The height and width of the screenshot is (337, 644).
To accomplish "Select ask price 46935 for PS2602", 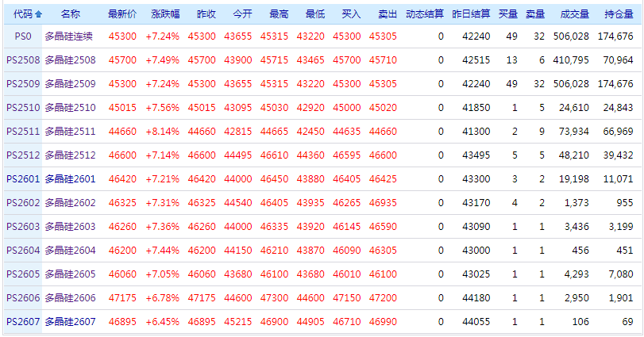I will [383, 202].
